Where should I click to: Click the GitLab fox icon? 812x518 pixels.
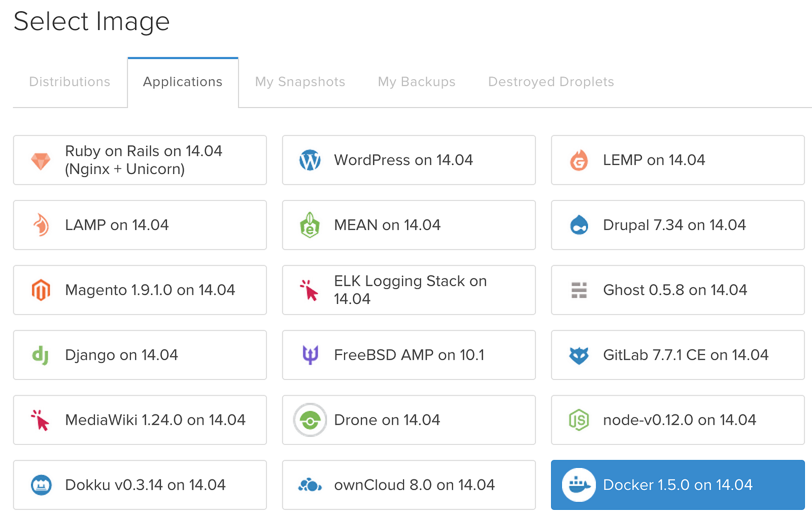click(x=579, y=355)
